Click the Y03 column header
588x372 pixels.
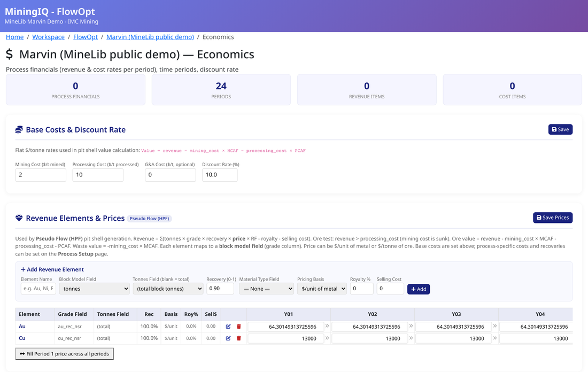457,314
